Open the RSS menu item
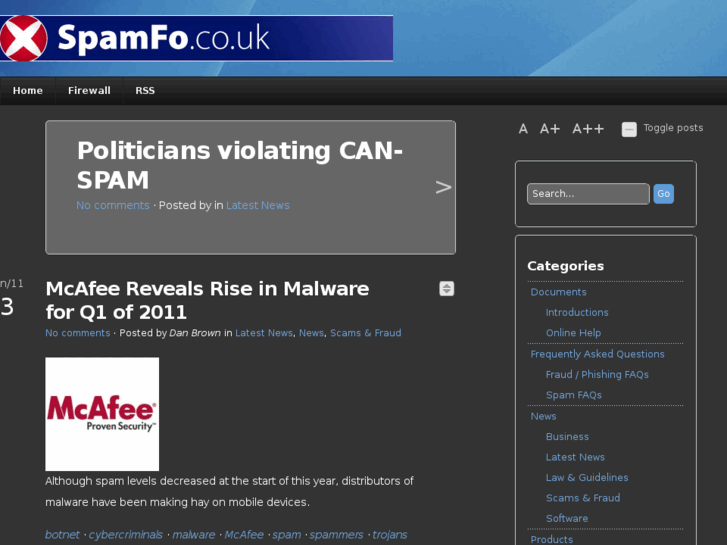This screenshot has width=727, height=545. (145, 90)
